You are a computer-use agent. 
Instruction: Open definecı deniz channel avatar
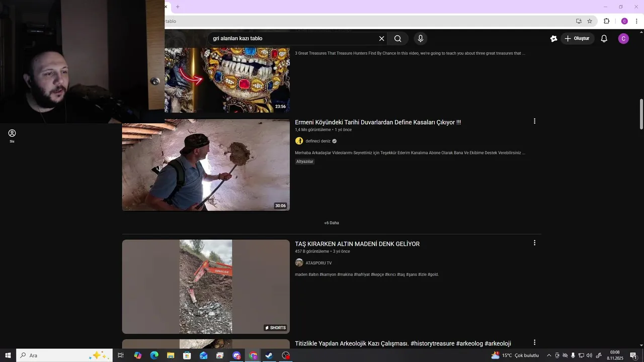click(299, 141)
